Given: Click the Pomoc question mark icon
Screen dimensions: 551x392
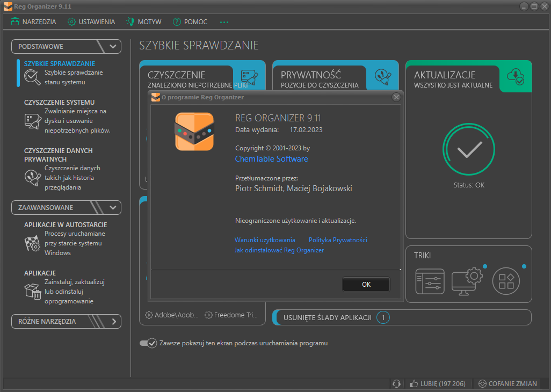Looking at the screenshot, I should [x=177, y=22].
